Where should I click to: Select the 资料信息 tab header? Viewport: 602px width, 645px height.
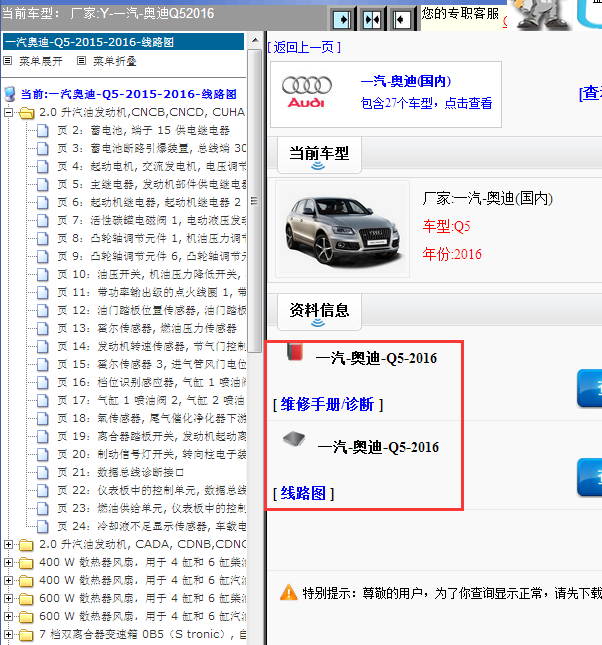(x=319, y=311)
